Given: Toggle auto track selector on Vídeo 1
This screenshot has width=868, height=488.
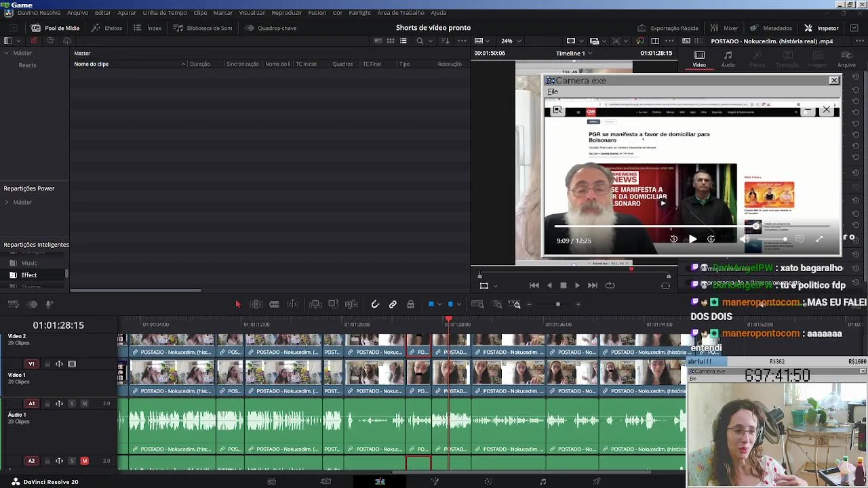Looking at the screenshot, I should point(59,364).
